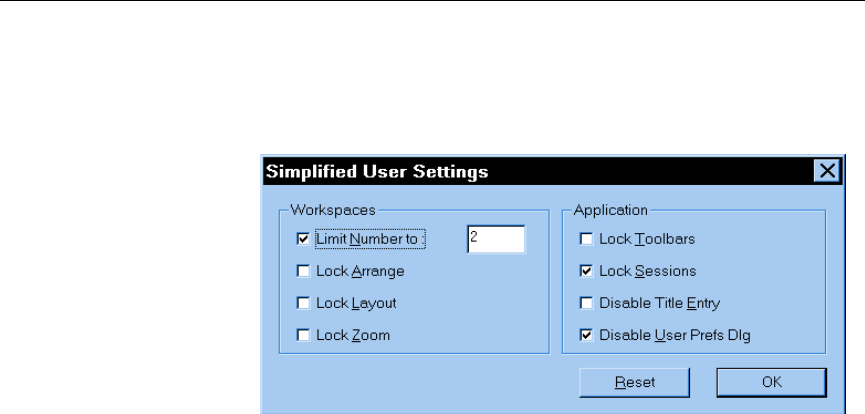Click the Lock Toolbars label text

[647, 240]
